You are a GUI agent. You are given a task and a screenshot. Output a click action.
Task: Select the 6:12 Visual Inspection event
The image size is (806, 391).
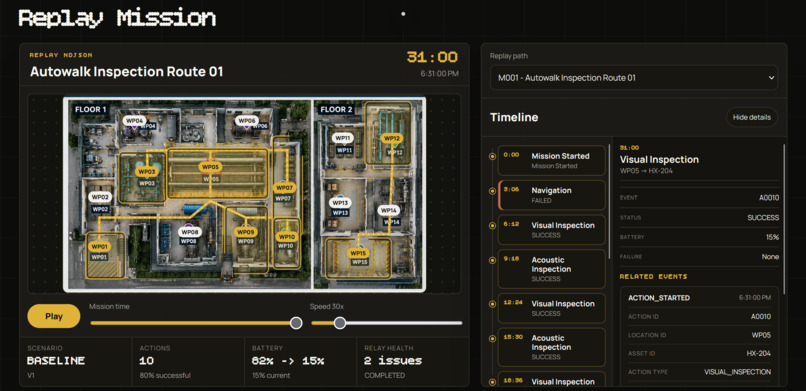pos(552,230)
